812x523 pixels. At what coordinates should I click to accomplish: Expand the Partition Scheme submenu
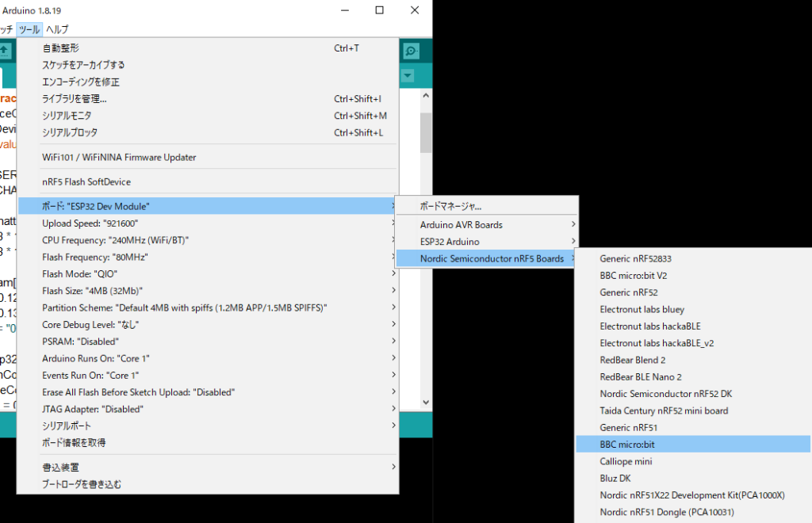pyautogui.click(x=159, y=307)
